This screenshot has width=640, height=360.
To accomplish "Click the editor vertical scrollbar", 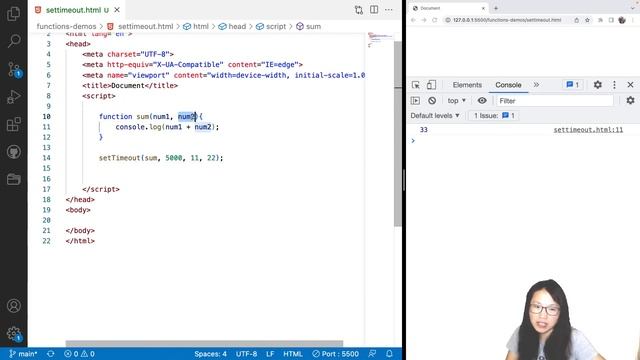I will tap(398, 134).
